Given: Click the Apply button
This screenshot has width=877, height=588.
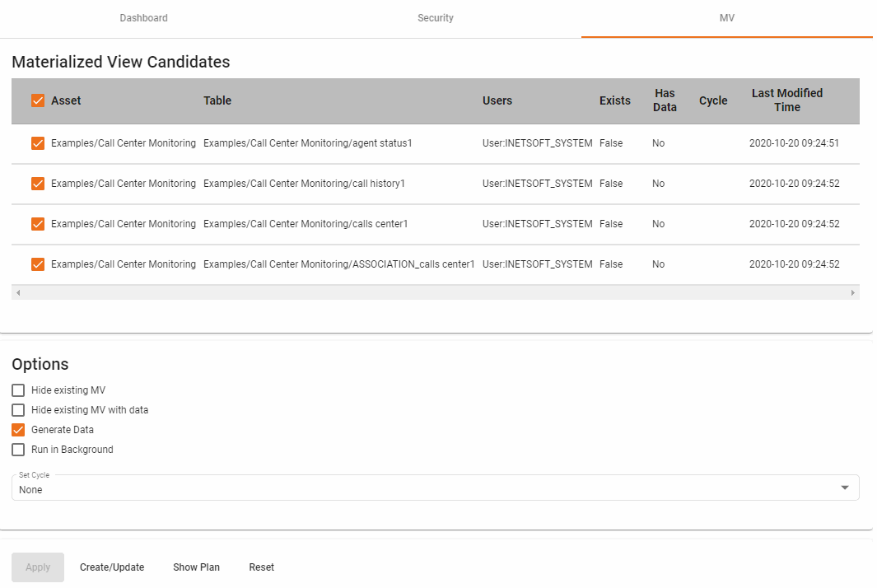Looking at the screenshot, I should (37, 567).
